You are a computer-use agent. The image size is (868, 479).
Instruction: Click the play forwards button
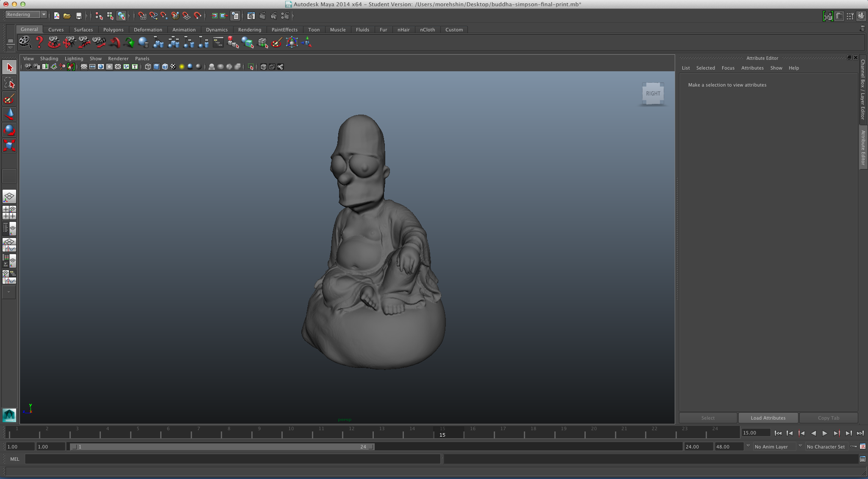(825, 433)
